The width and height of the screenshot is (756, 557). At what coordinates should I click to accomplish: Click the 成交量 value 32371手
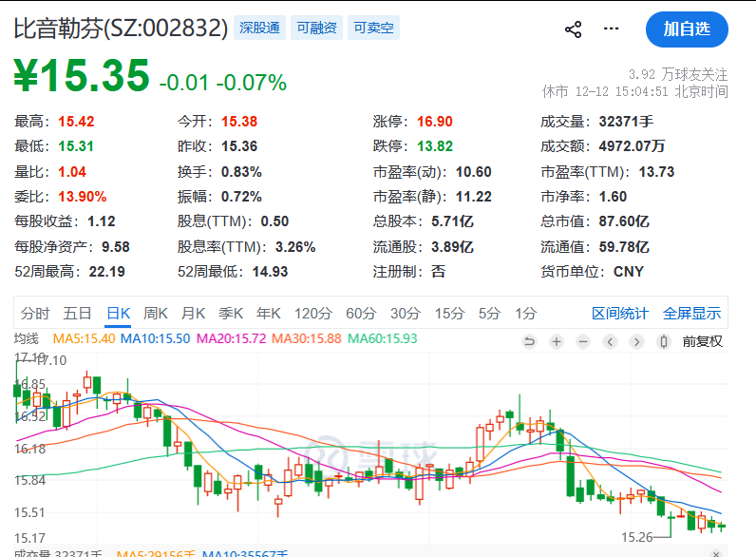(626, 121)
